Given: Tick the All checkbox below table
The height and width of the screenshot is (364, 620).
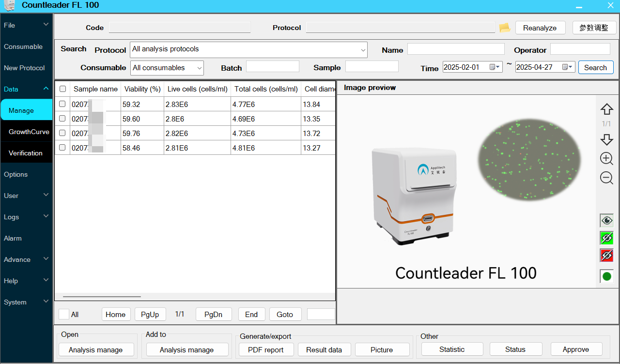Looking at the screenshot, I should (64, 314).
